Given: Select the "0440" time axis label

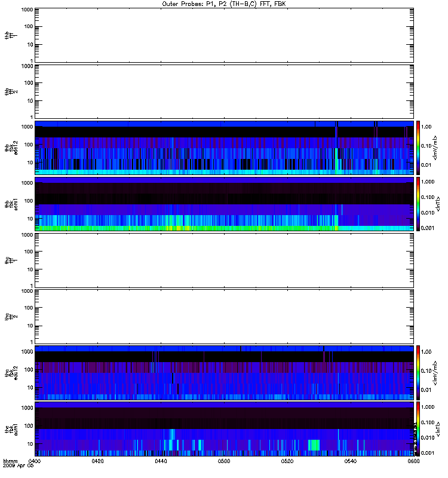Looking at the screenshot, I should tap(161, 461).
